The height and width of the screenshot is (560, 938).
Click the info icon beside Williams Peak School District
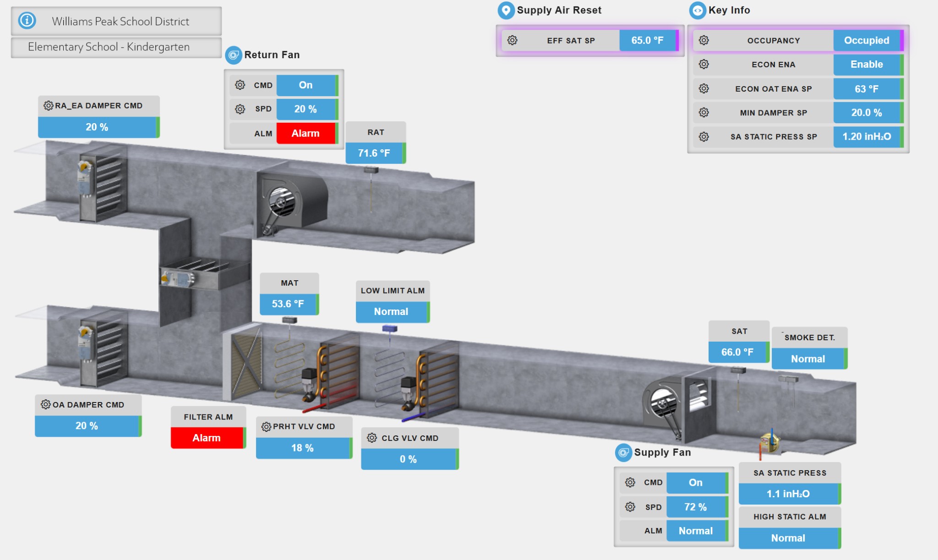coord(27,21)
